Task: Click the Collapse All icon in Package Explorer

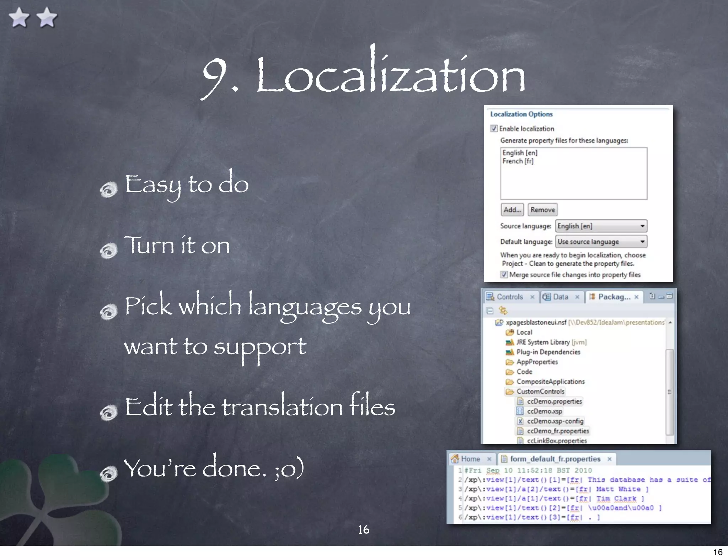Action: pyautogui.click(x=490, y=311)
